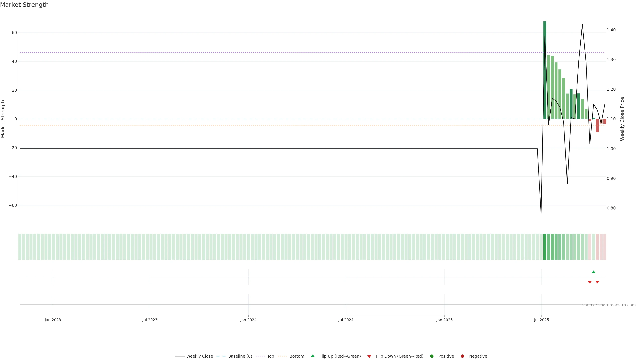Toggle Weekly Close legend line
Viewport: 644px width, 362px height.
tap(179, 356)
